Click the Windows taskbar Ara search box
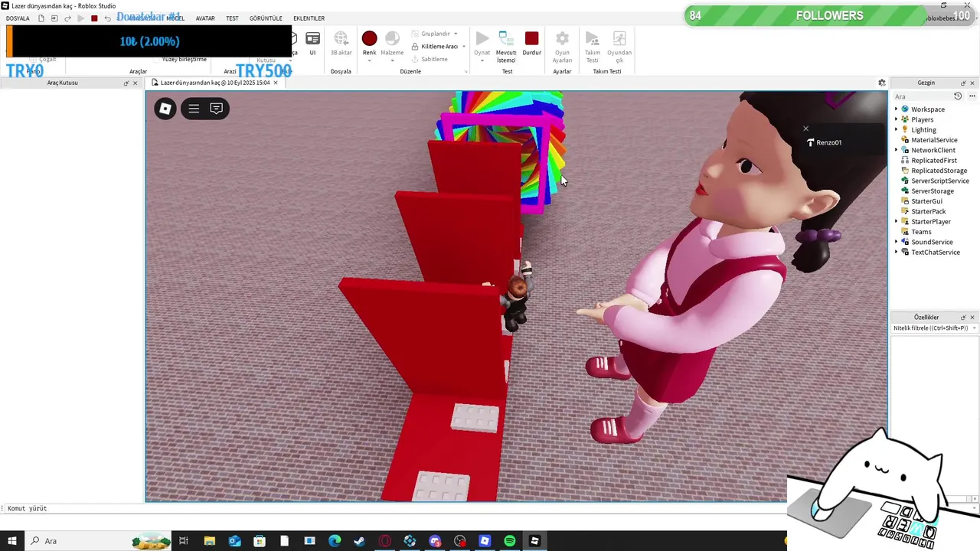Viewport: 980px width, 551px height. pyautogui.click(x=100, y=541)
